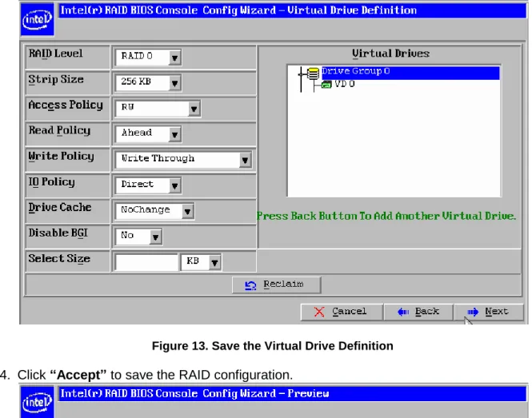
Task: Click the Read Policy label
Action: [60, 131]
